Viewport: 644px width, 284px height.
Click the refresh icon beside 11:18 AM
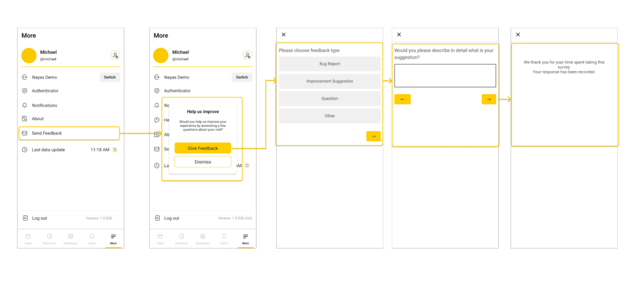point(114,150)
